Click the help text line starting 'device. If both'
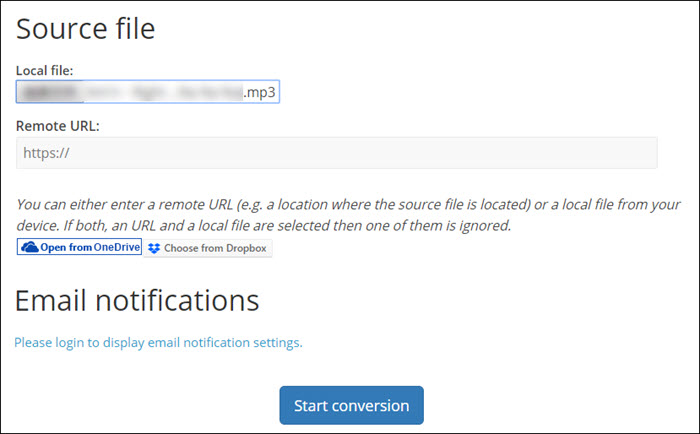700x434 pixels. (x=264, y=225)
